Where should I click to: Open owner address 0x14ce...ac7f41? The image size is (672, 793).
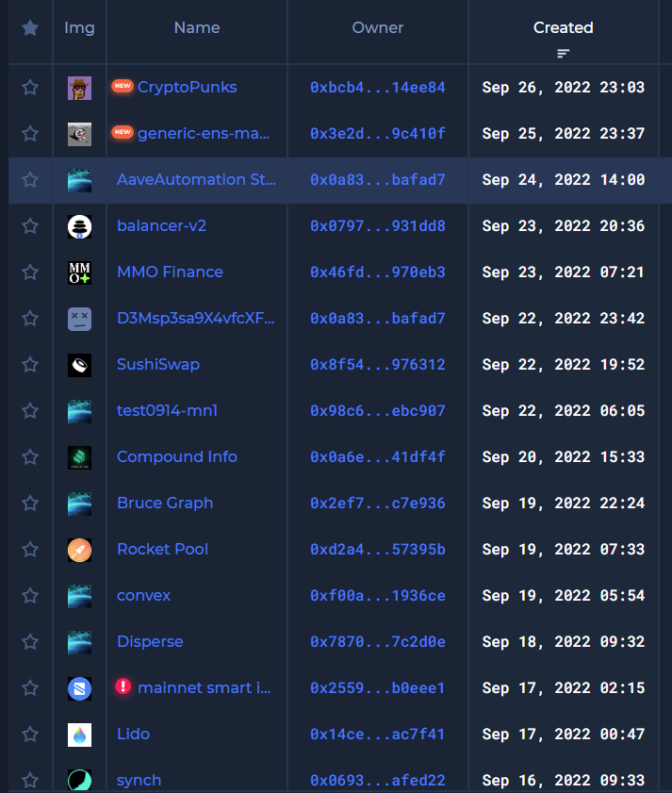(x=378, y=735)
